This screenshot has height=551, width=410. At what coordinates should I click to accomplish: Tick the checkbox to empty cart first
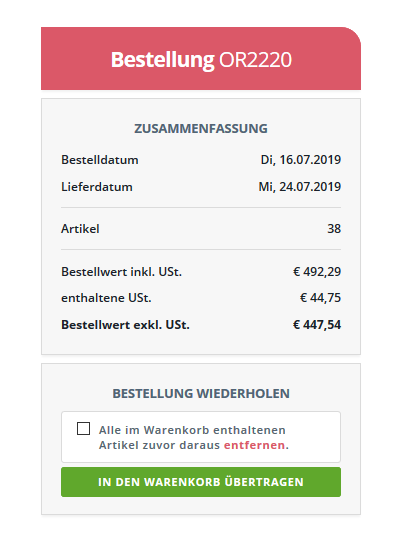(x=83, y=429)
